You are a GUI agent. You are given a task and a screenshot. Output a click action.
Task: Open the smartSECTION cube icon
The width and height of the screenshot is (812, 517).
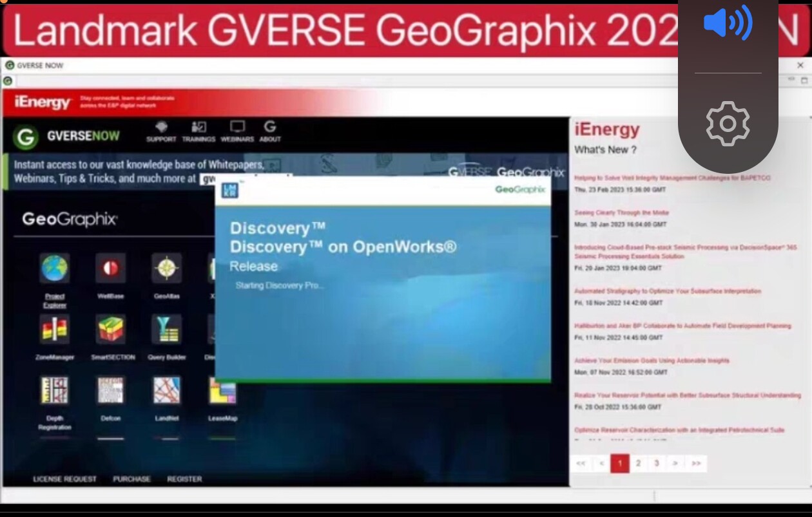click(x=111, y=330)
